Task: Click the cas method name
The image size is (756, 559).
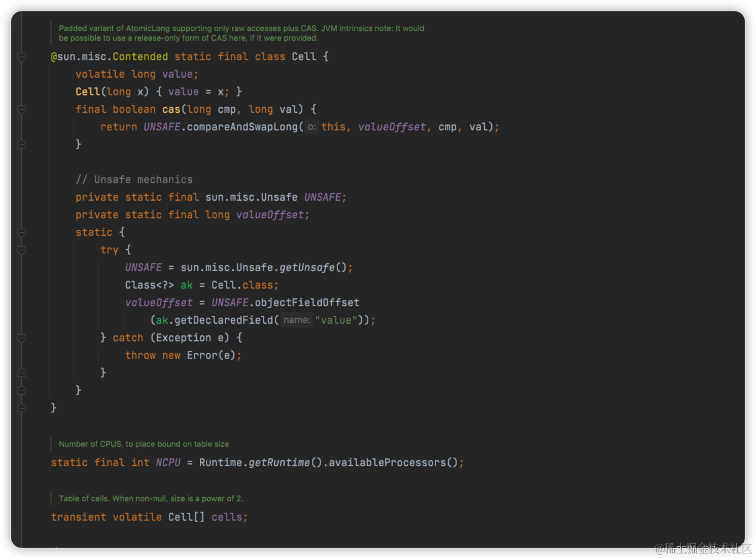Action: [171, 109]
